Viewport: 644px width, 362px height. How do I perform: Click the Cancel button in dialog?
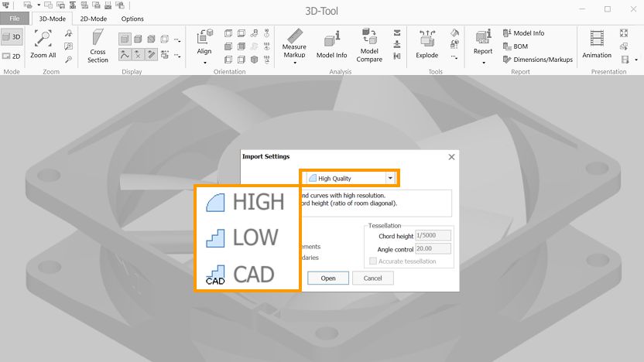click(x=372, y=278)
